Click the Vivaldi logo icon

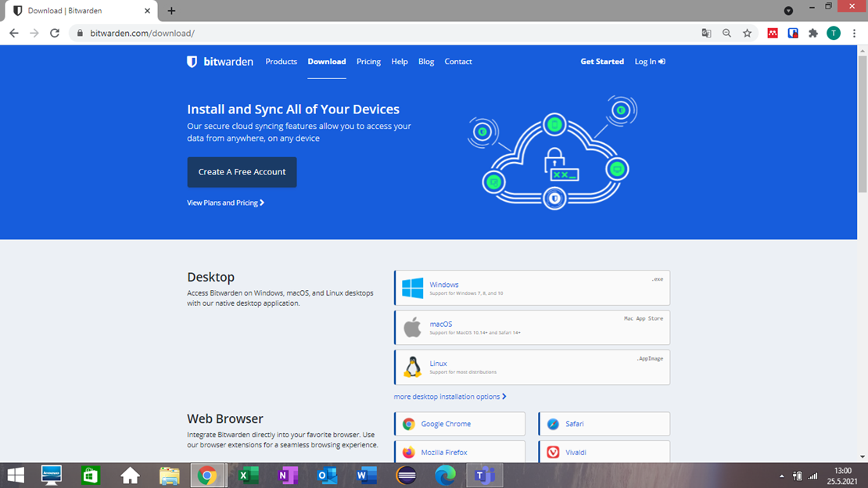point(553,453)
